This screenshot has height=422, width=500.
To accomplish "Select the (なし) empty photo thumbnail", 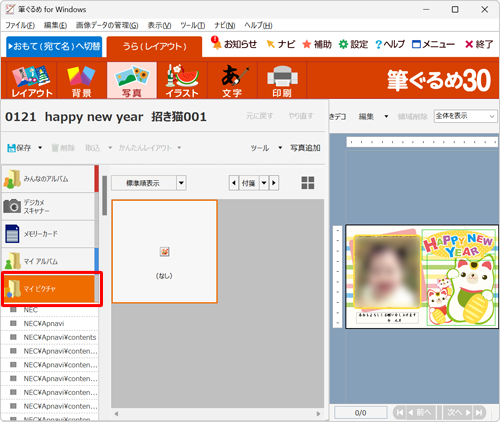I will [164, 251].
